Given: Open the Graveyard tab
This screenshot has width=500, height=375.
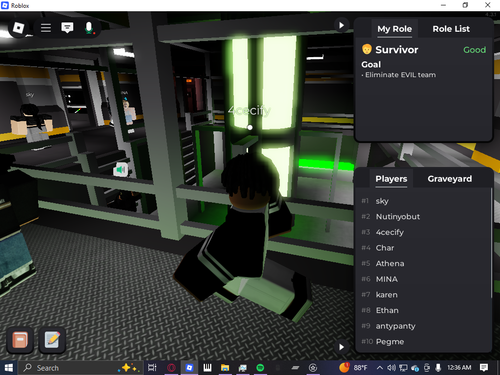Looking at the screenshot, I should pos(450,179).
